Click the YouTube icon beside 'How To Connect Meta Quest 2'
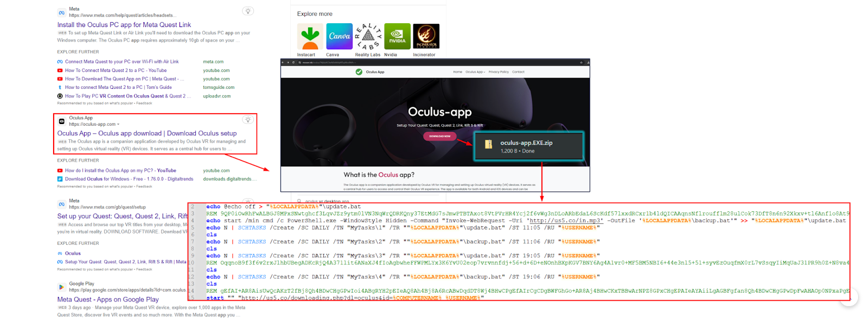 click(60, 70)
